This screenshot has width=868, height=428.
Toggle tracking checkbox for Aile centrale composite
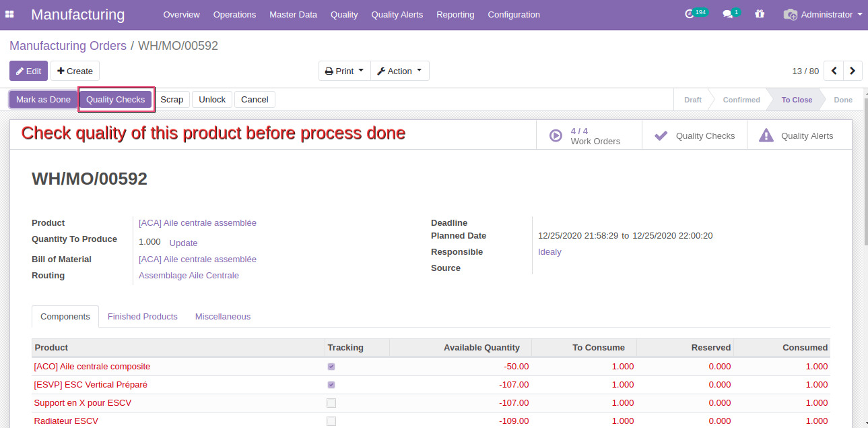click(331, 367)
